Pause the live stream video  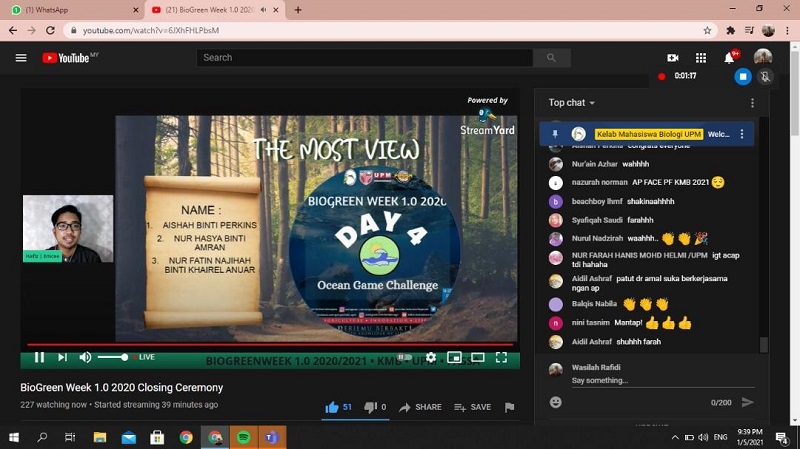click(x=39, y=357)
